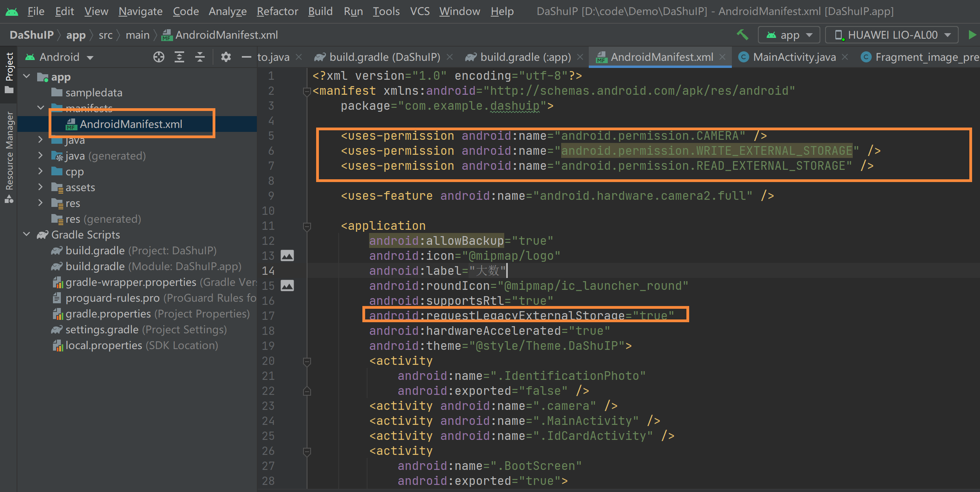Viewport: 980px width, 492px height.
Task: Click the src breadcrumb
Action: pyautogui.click(x=106, y=35)
